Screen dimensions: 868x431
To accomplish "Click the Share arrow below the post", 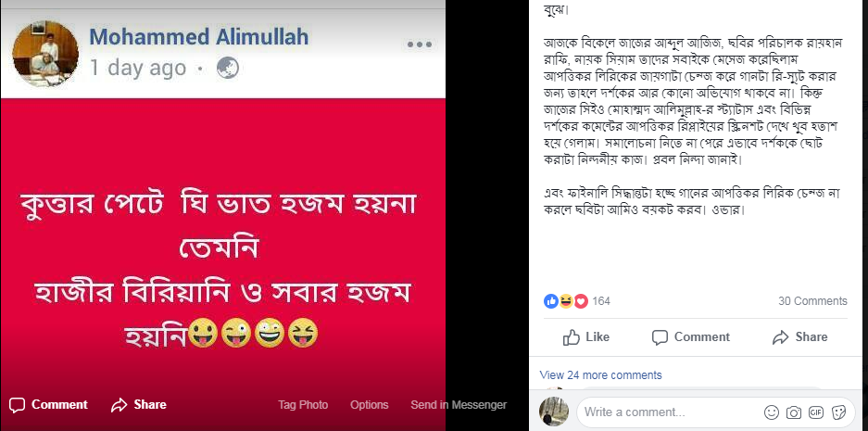I will [799, 336].
